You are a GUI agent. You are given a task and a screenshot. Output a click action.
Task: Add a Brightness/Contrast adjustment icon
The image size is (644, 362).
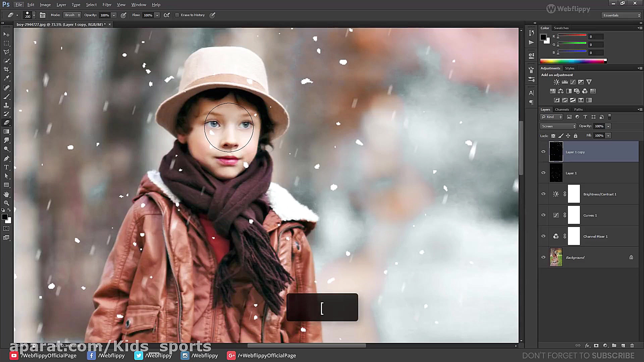556,82
